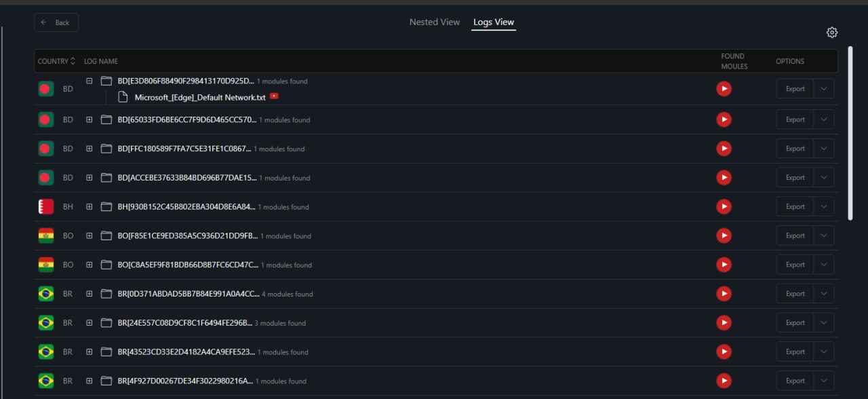Viewport: 868px width, 399px height.
Task: Click the Options column header
Action: (x=790, y=61)
